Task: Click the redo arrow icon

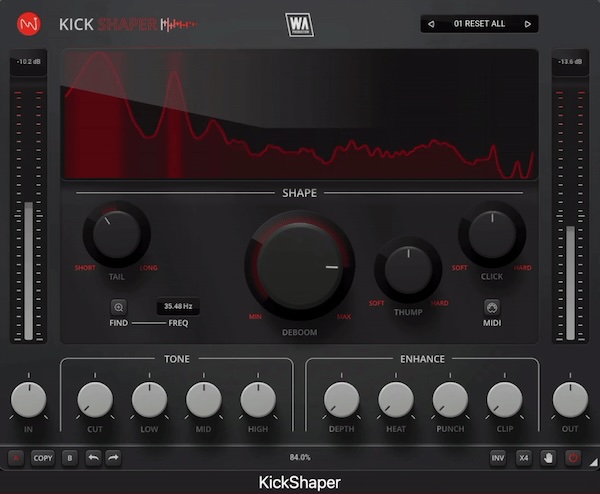Action: 113,458
